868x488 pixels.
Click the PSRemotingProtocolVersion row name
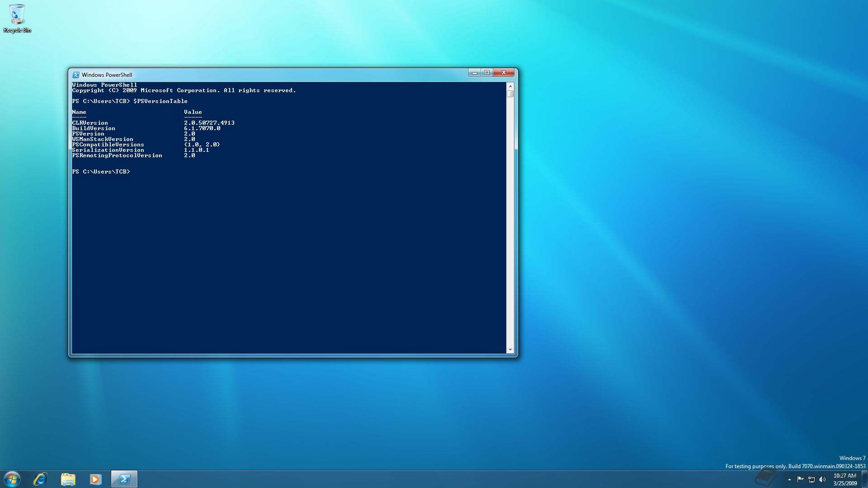(x=117, y=155)
